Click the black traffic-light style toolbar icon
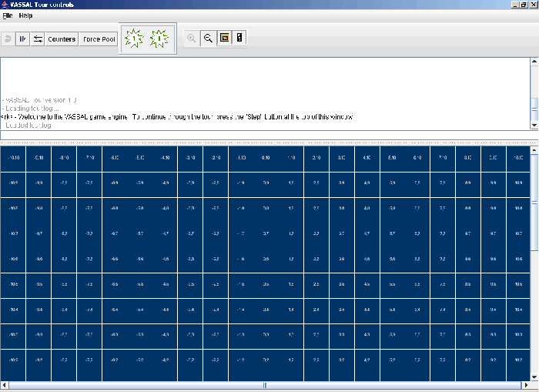Screen dimensions: 539x392 239,38
